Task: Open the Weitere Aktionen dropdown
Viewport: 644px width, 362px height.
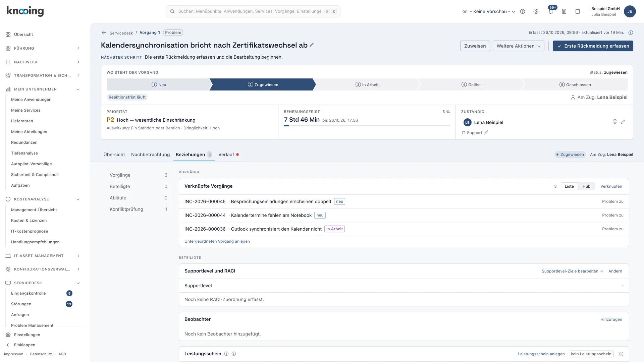Action: 518,46
